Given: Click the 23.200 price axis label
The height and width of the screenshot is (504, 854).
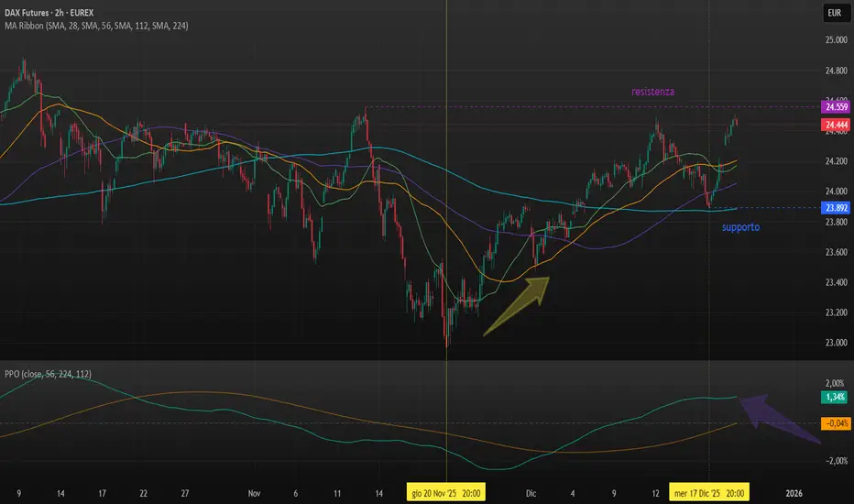Looking at the screenshot, I should tap(836, 312).
